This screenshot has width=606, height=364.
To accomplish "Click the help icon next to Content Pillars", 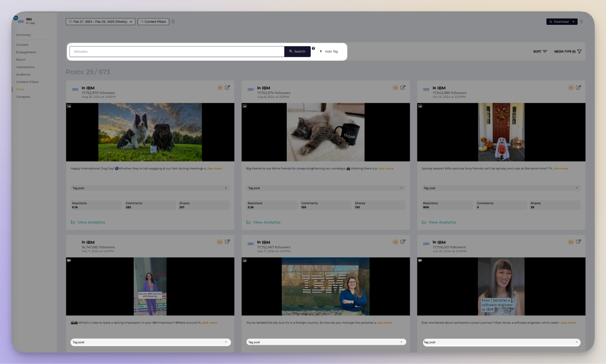I will pos(173,22).
